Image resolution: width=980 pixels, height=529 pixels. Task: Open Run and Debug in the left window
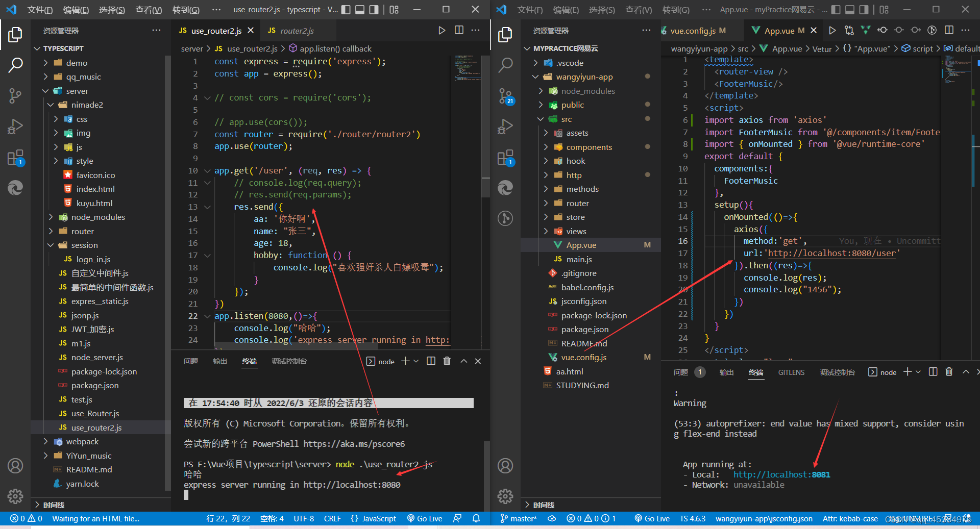[x=15, y=126]
